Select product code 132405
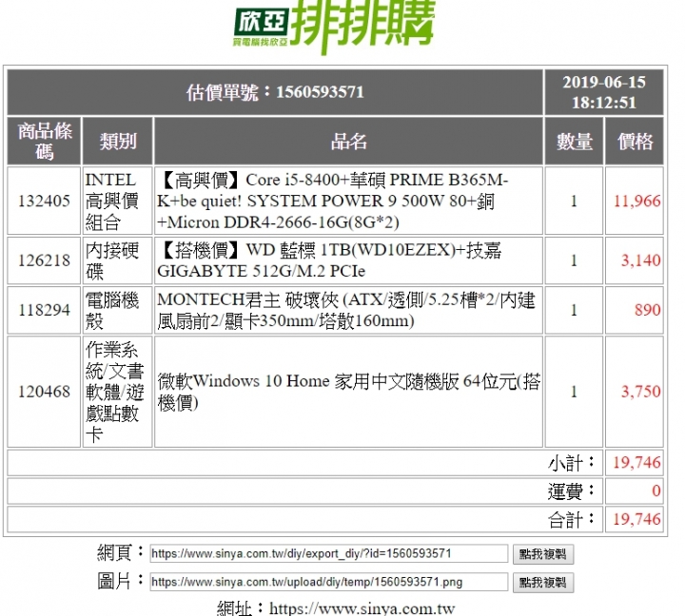Viewport: 685px width, 616px height. 44,201
